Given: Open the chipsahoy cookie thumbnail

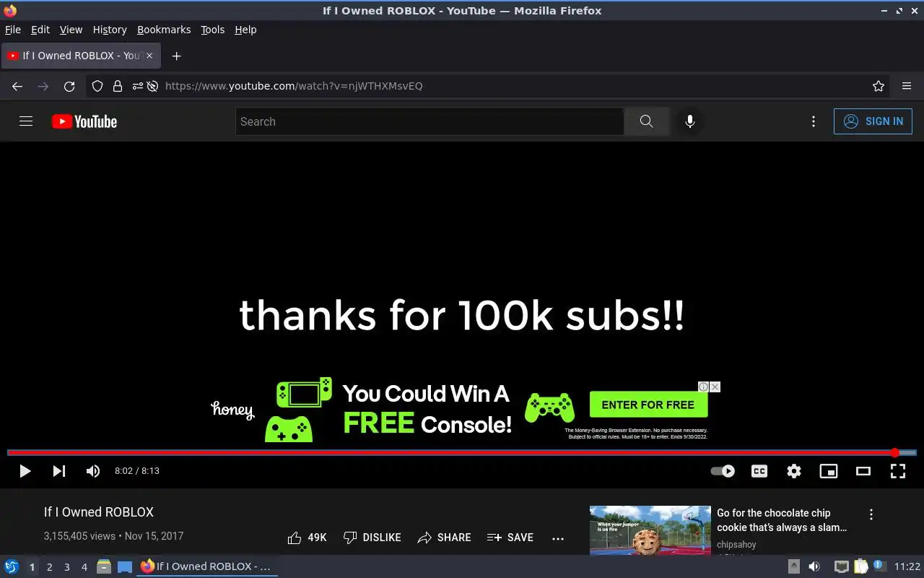Looking at the screenshot, I should click(650, 530).
